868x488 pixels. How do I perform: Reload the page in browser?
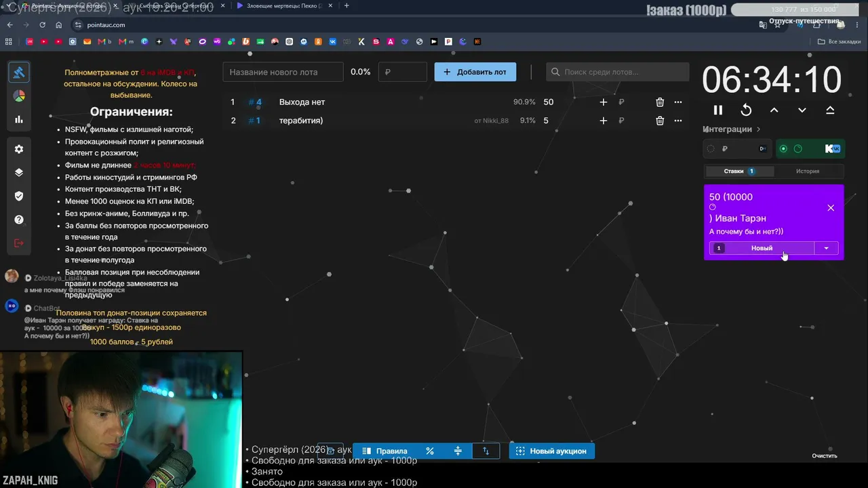[43, 25]
